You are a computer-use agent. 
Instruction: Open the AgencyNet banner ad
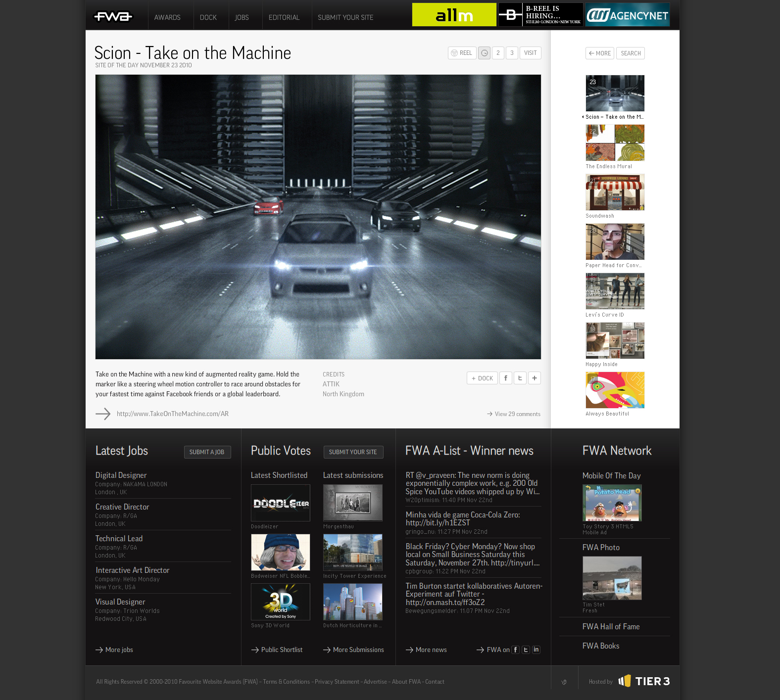coord(628,15)
